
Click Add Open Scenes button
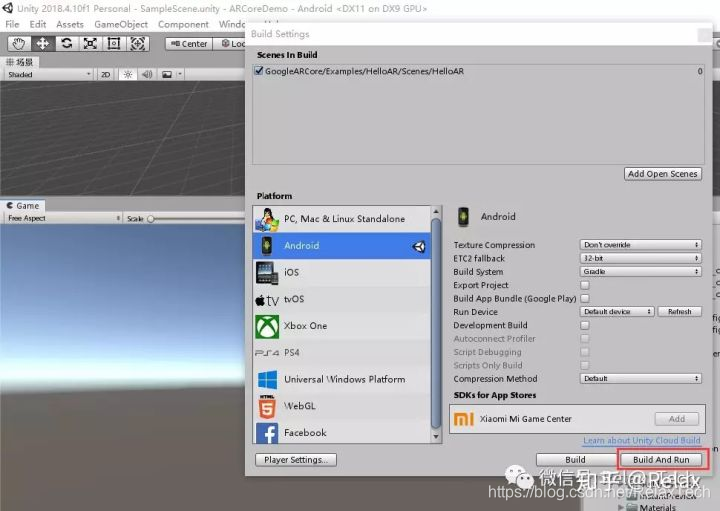click(x=663, y=174)
